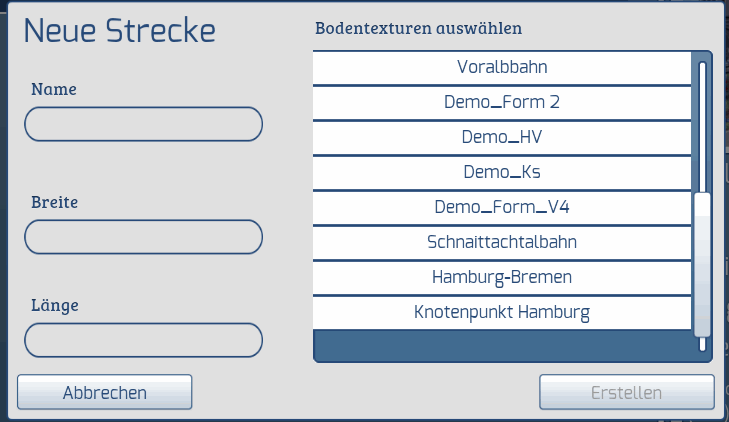Click the Breite label text

point(55,201)
